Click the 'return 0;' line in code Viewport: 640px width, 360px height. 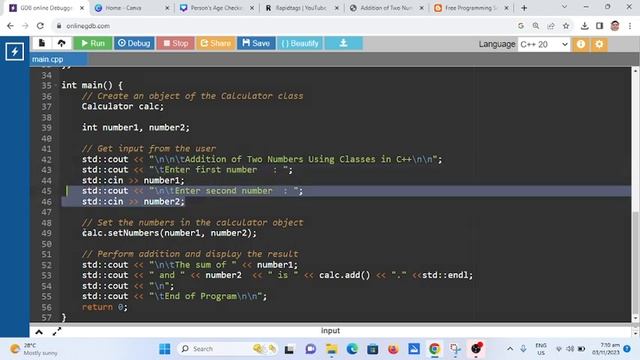104,307
